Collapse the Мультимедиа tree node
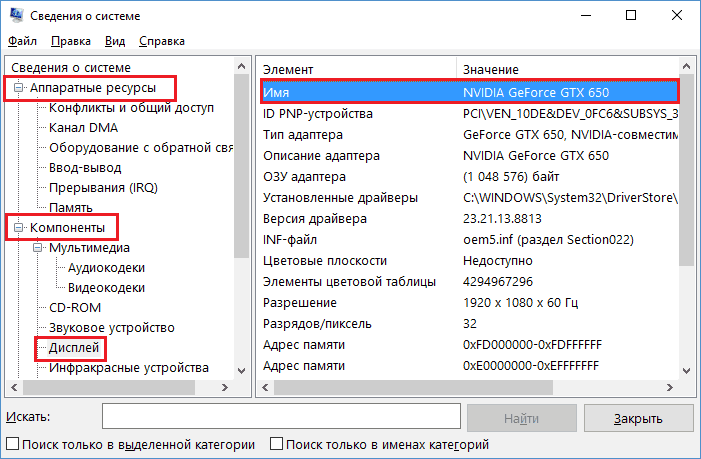This screenshot has height=459, width=701. click(x=38, y=248)
